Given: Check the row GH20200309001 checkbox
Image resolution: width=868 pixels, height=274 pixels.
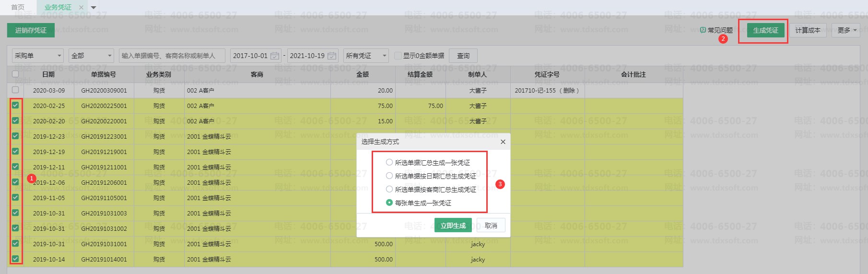Looking at the screenshot, I should (15, 90).
